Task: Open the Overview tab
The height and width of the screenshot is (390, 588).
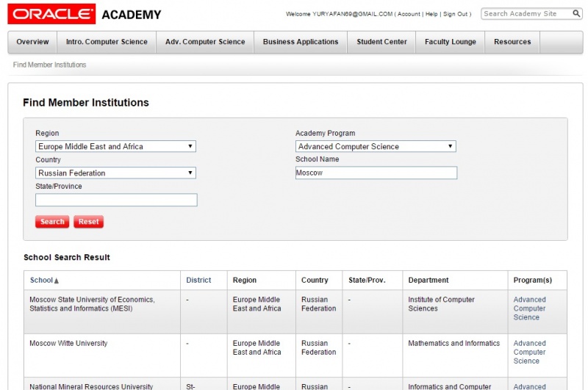Action: click(32, 42)
